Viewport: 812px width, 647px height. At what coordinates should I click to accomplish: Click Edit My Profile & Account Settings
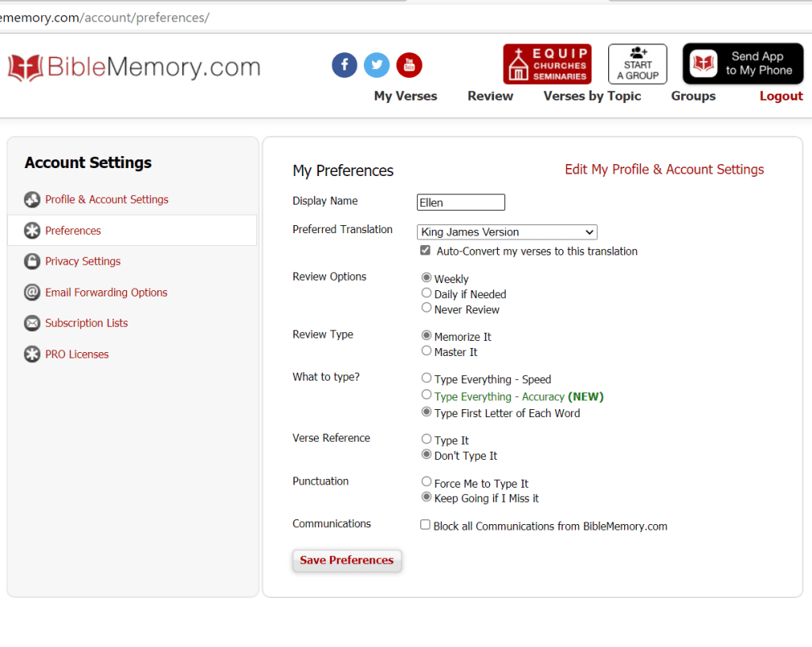665,170
